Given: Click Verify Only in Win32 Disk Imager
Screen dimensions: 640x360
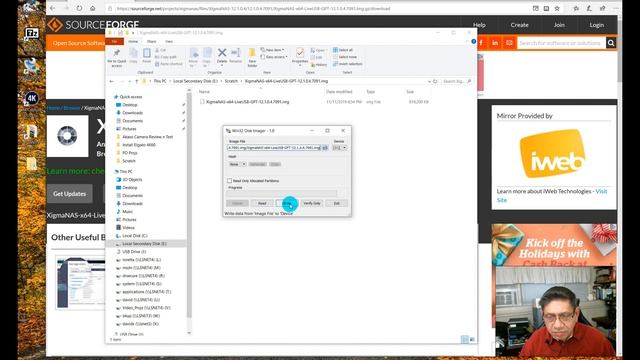Looking at the screenshot, I should point(312,203).
